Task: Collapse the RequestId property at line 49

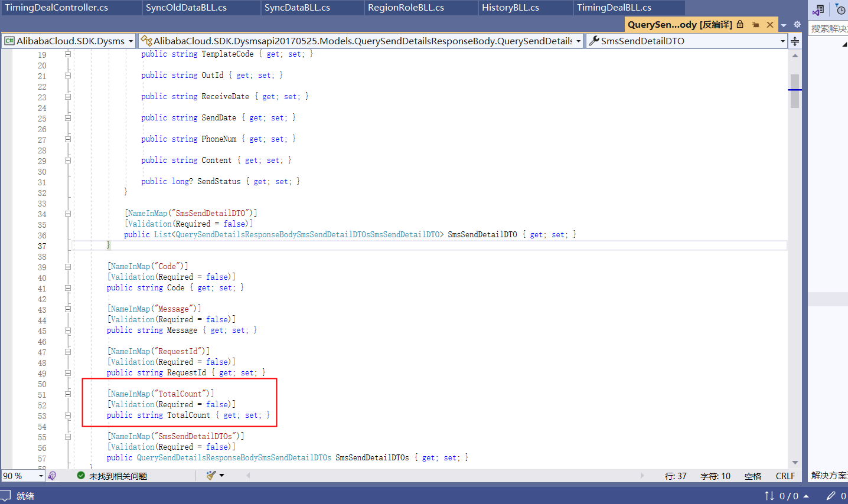Action: 68,372
